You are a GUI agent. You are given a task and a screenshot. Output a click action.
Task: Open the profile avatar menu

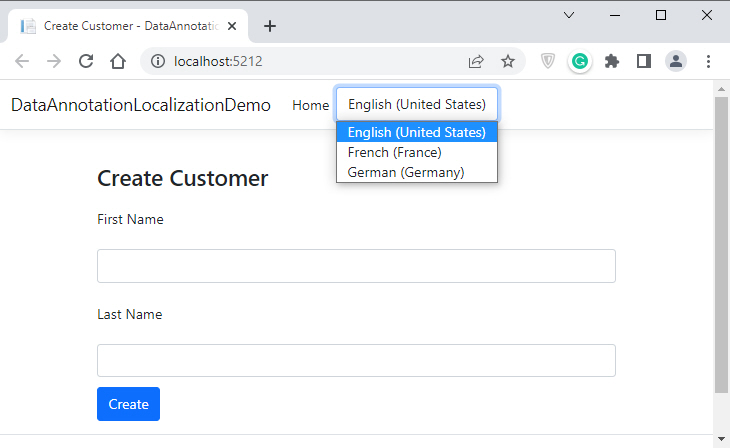pyautogui.click(x=676, y=61)
